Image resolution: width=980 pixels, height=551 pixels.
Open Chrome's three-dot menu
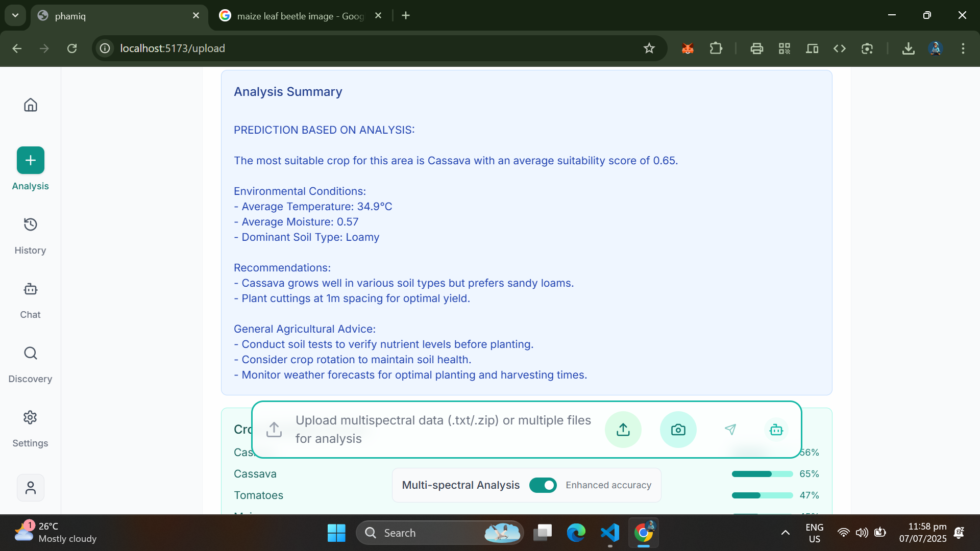point(963,48)
